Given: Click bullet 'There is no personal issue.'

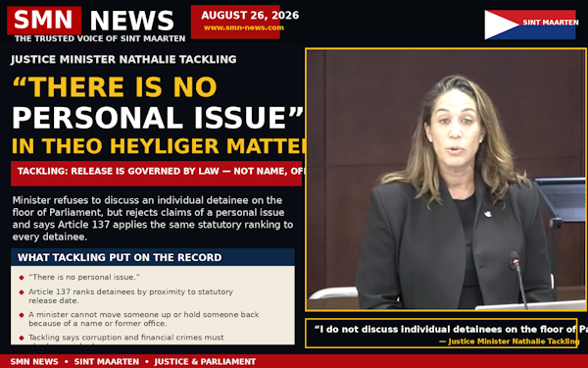Looking at the screenshot, I should [84, 277].
